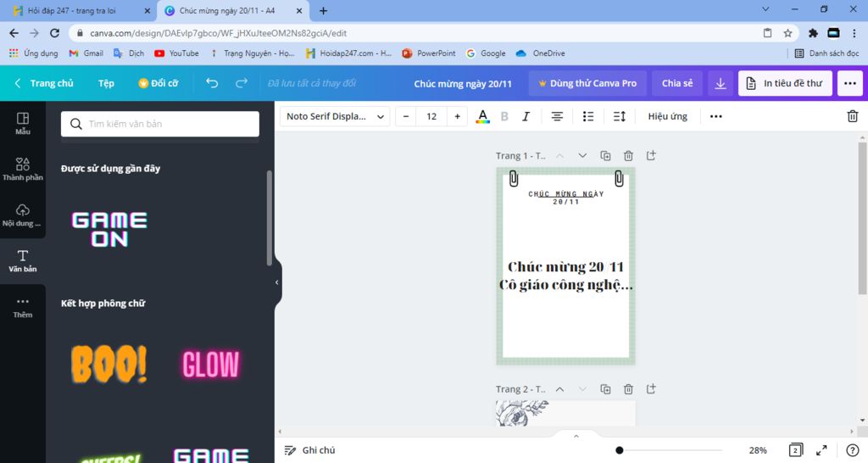Delete Trang 1 page
Screen dimensions: 868x463
coord(628,156)
